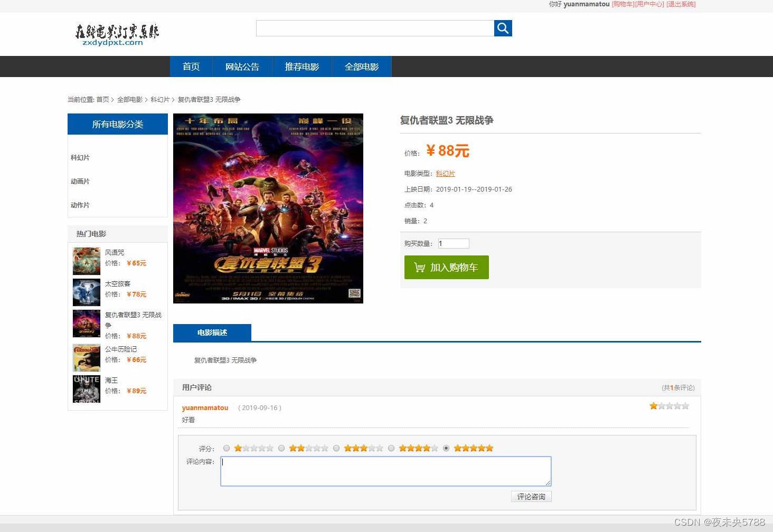Open the 网站公告 navigation tab
Screen dimensions: 773x532
242,66
